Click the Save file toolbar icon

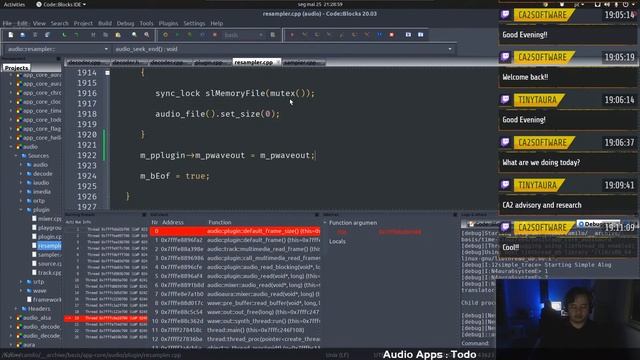(x=35, y=35)
